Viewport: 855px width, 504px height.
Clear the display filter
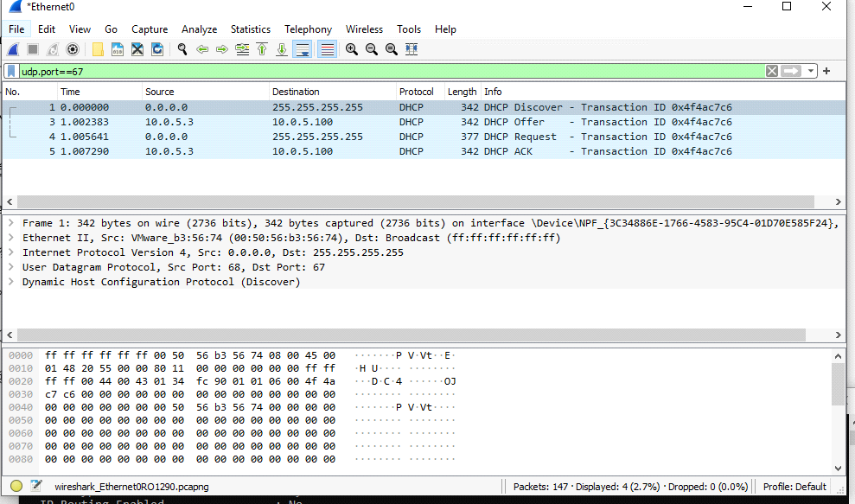click(771, 71)
